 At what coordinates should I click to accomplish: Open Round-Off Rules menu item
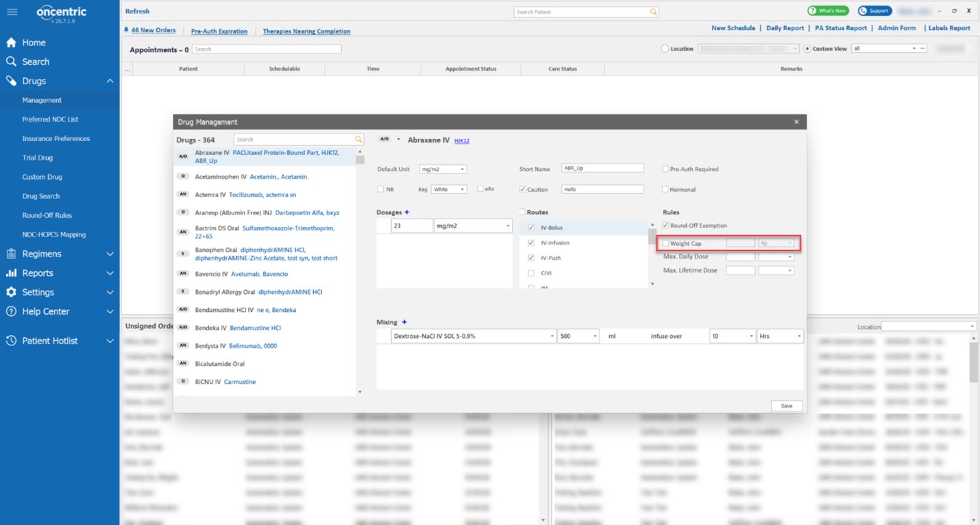(x=47, y=215)
